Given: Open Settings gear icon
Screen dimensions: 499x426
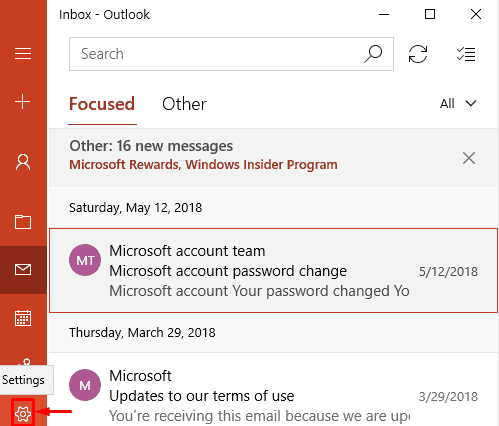Looking at the screenshot, I should tap(23, 414).
